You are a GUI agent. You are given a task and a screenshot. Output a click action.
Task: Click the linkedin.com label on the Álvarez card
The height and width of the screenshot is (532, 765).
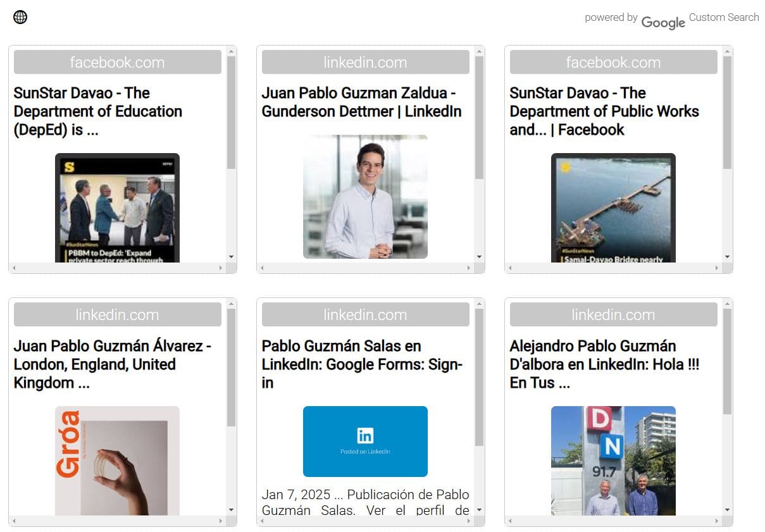(118, 315)
